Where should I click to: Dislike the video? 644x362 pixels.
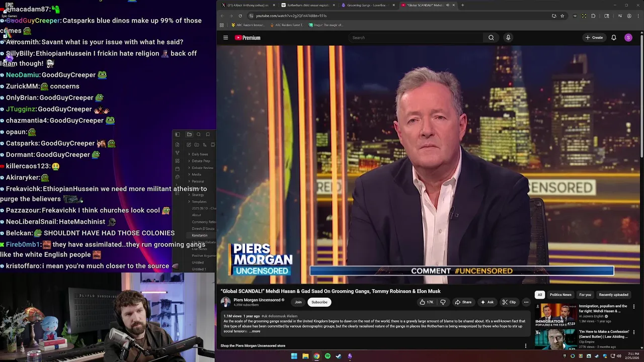pyautogui.click(x=443, y=302)
